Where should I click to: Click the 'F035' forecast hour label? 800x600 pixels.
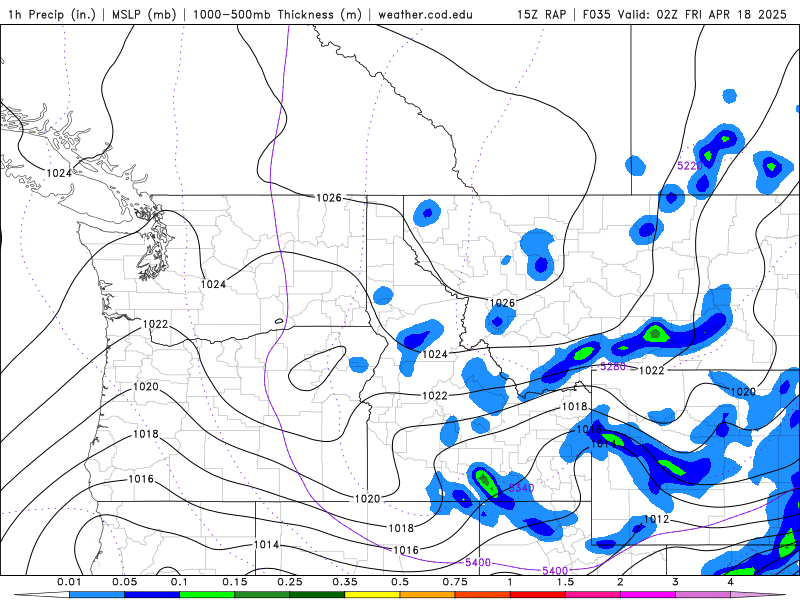coord(596,14)
